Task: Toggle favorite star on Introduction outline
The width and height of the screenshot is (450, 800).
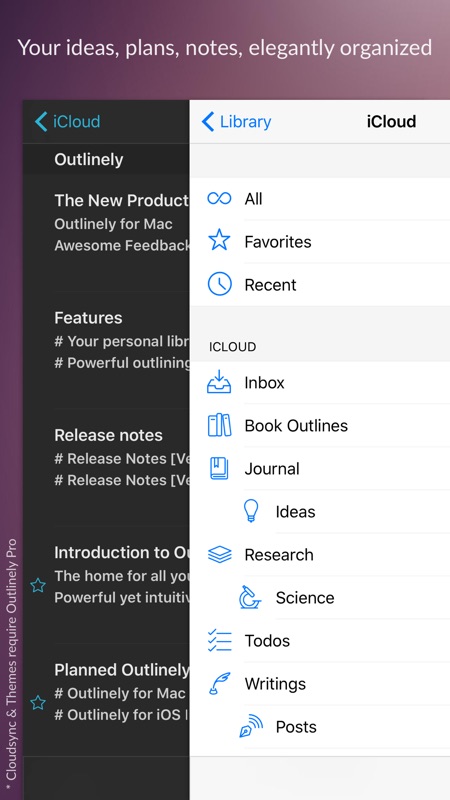Action: click(38, 585)
